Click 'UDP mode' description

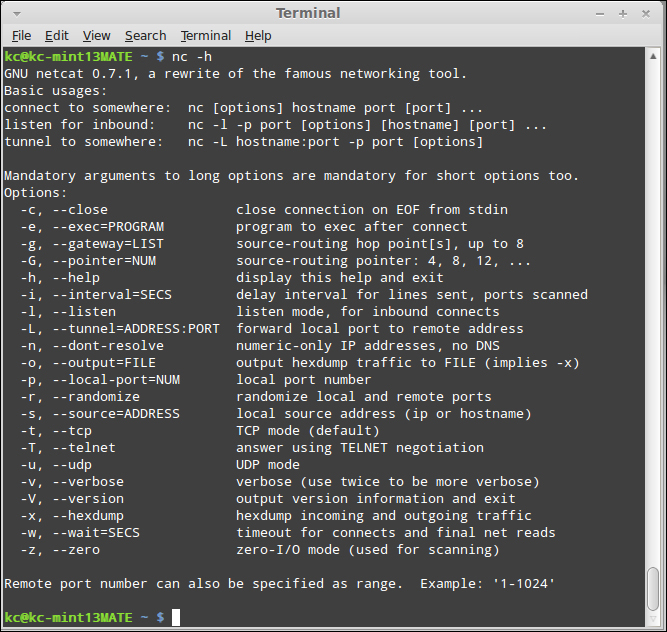(268, 465)
